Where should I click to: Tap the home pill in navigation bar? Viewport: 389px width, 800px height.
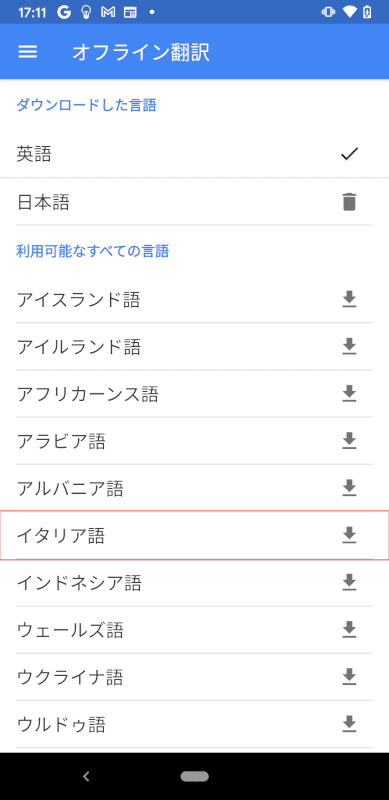point(194,777)
